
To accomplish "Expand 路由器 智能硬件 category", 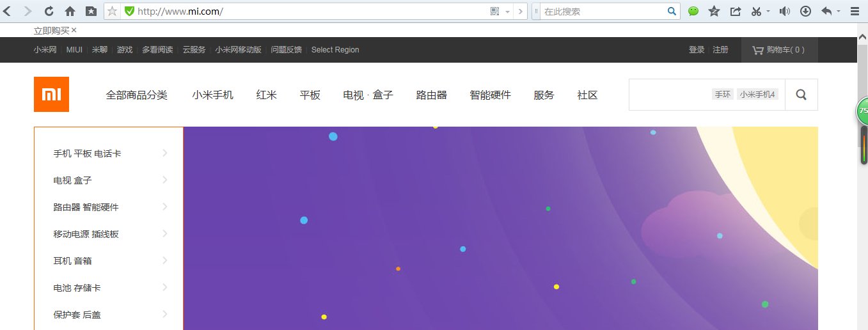I will tap(109, 207).
